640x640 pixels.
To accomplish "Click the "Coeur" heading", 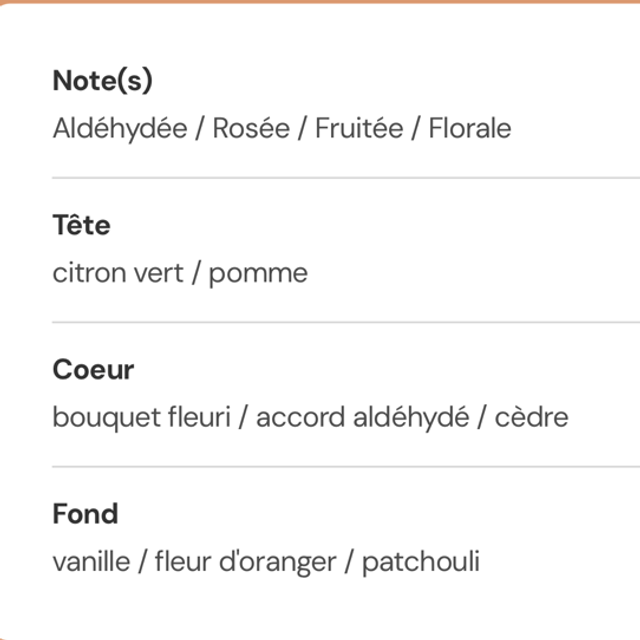I will click(x=93, y=370).
